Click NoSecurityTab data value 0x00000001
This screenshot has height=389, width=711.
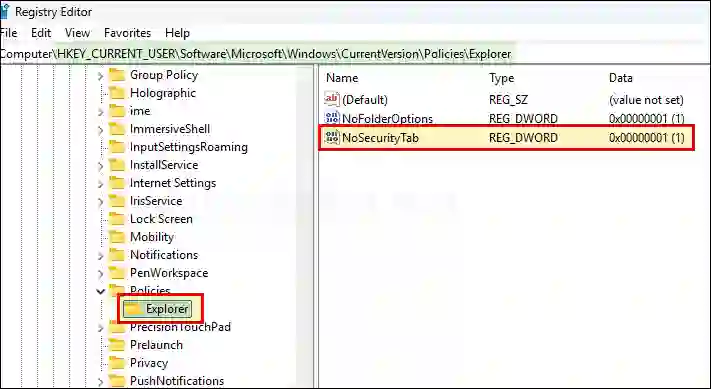point(647,138)
